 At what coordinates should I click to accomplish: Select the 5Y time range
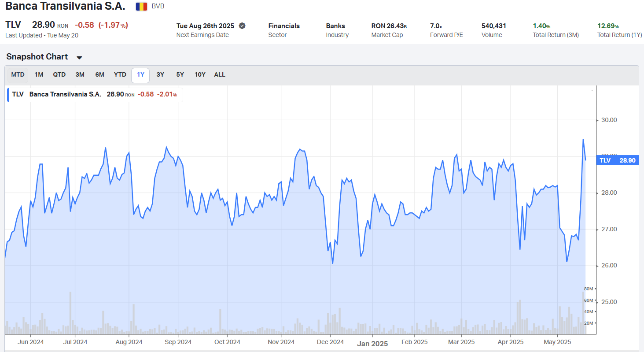pyautogui.click(x=180, y=75)
